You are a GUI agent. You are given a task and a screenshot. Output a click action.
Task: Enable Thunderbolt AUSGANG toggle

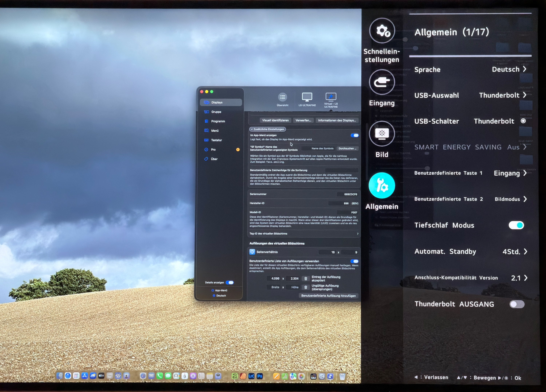point(517,304)
